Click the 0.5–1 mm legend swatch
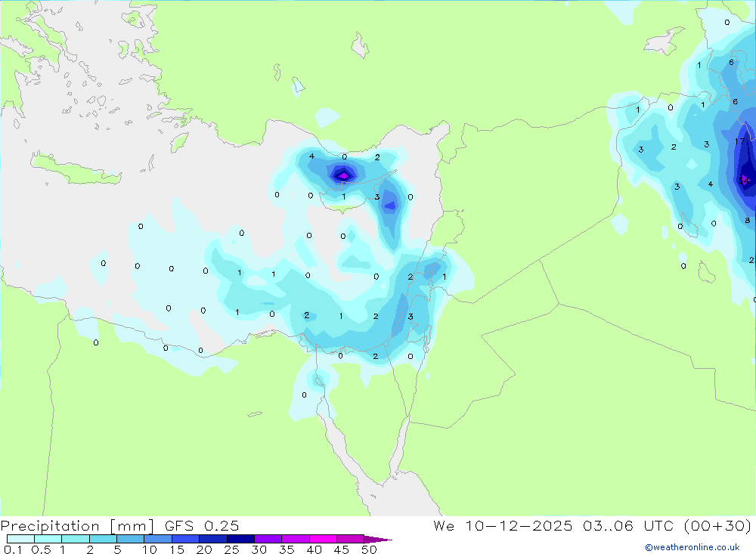Image resolution: width=756 pixels, height=554 pixels. [48, 539]
